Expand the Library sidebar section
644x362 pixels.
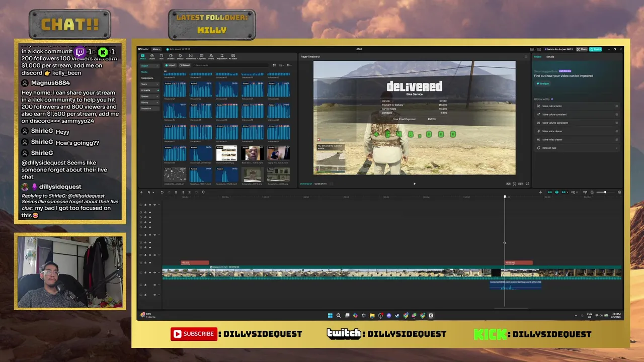click(150, 102)
